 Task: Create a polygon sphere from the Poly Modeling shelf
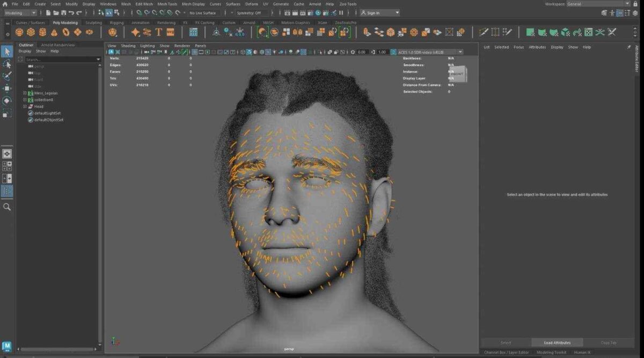pos(20,32)
